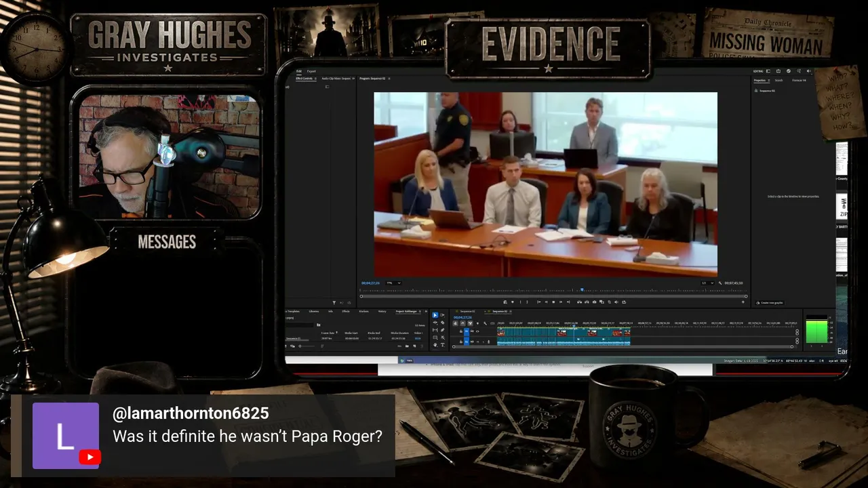Open the Program Monitor zoom level dropdown
The width and height of the screenshot is (868, 488).
pyautogui.click(x=393, y=283)
